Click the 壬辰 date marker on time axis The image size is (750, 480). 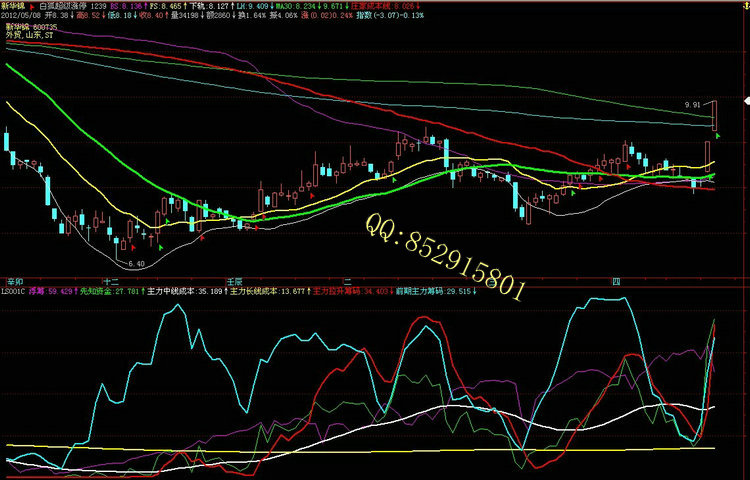point(235,281)
